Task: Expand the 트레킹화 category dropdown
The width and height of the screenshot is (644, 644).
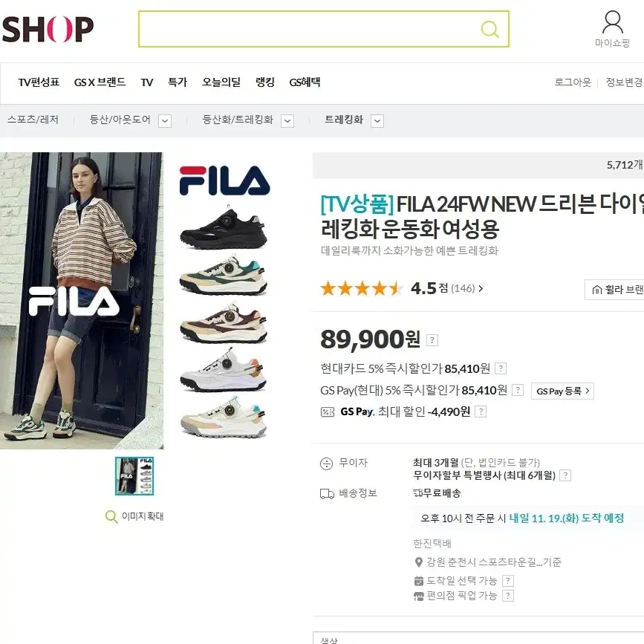Action: pyautogui.click(x=377, y=121)
